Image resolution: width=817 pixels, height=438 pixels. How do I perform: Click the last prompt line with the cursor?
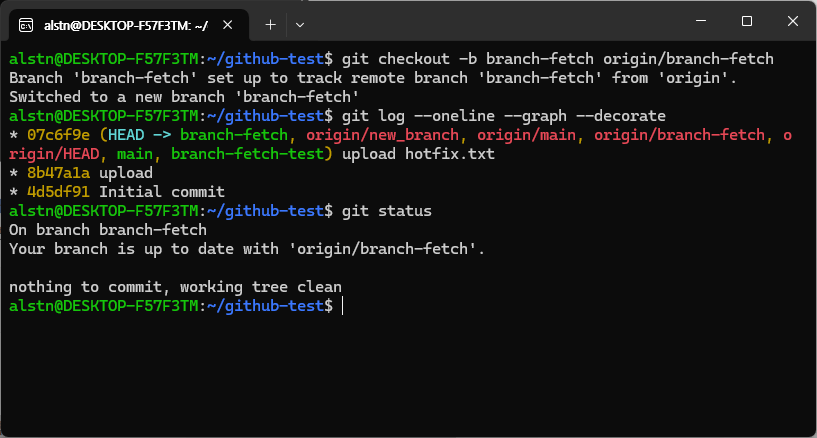pos(176,306)
